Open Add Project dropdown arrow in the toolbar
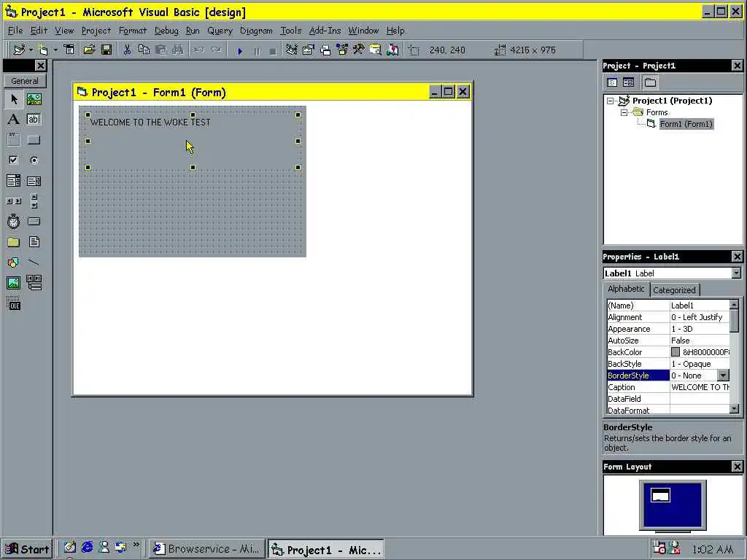This screenshot has height=560, width=747. click(31, 50)
